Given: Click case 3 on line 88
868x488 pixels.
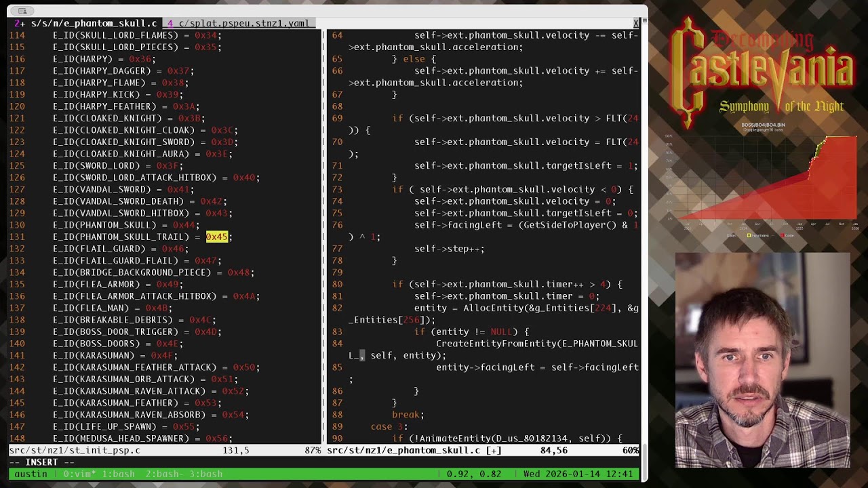Looking at the screenshot, I should [389, 426].
